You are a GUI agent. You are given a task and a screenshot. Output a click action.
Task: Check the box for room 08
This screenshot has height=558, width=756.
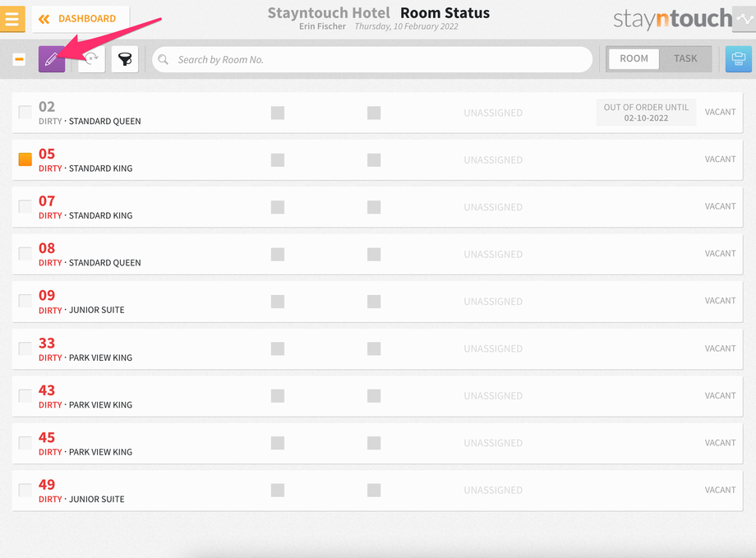pos(25,254)
